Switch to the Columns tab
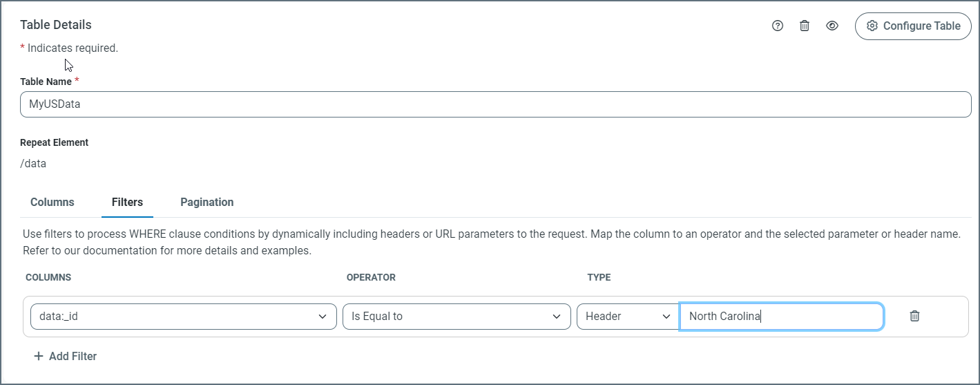 52,203
